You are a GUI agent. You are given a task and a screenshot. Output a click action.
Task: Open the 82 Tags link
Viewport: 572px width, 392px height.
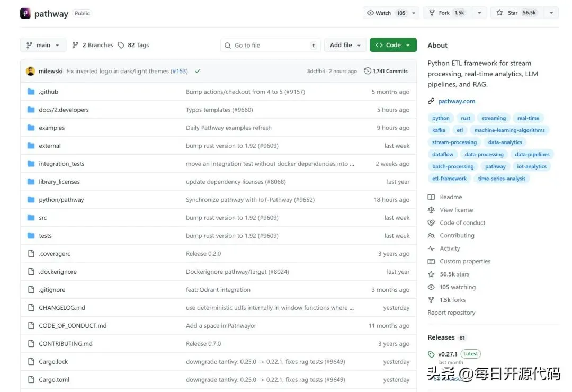click(x=133, y=45)
